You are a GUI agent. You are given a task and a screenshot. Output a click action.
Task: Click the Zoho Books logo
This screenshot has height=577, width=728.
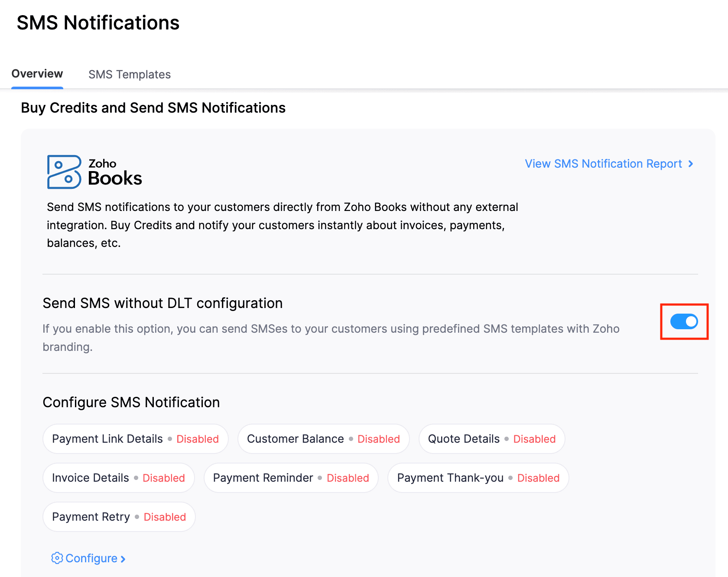(x=94, y=172)
